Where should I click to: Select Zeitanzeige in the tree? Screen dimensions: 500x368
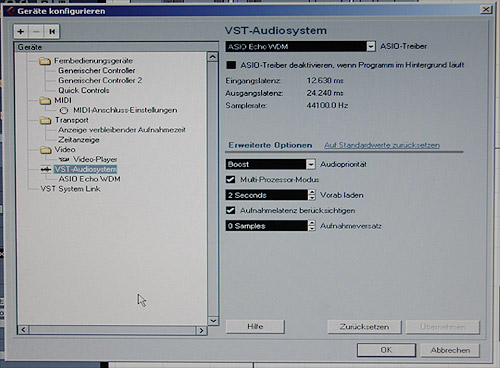tap(79, 140)
